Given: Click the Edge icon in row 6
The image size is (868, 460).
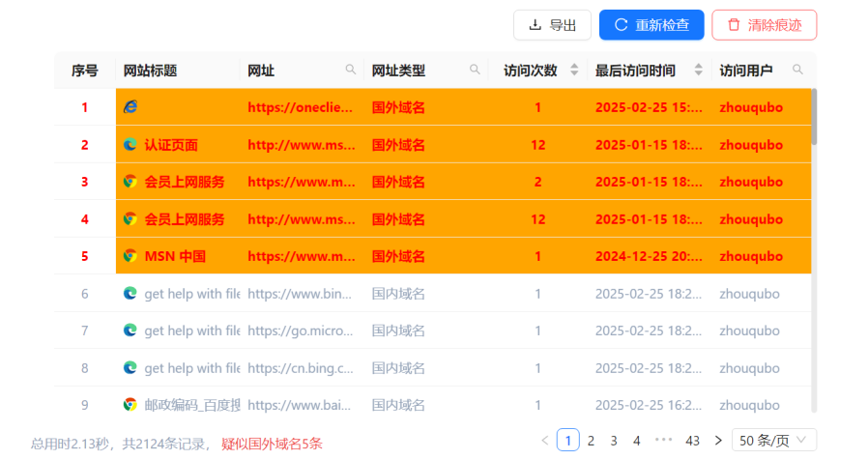Looking at the screenshot, I should 130,293.
